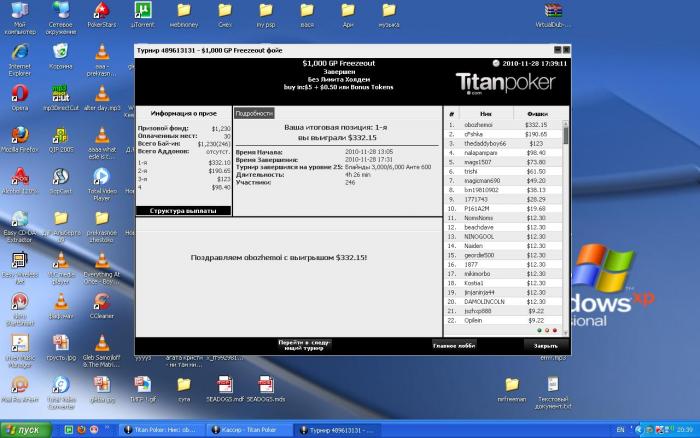Click the Структура выплаты payout structure button
Image resolution: width=700 pixels, height=438 pixels.
(x=183, y=210)
